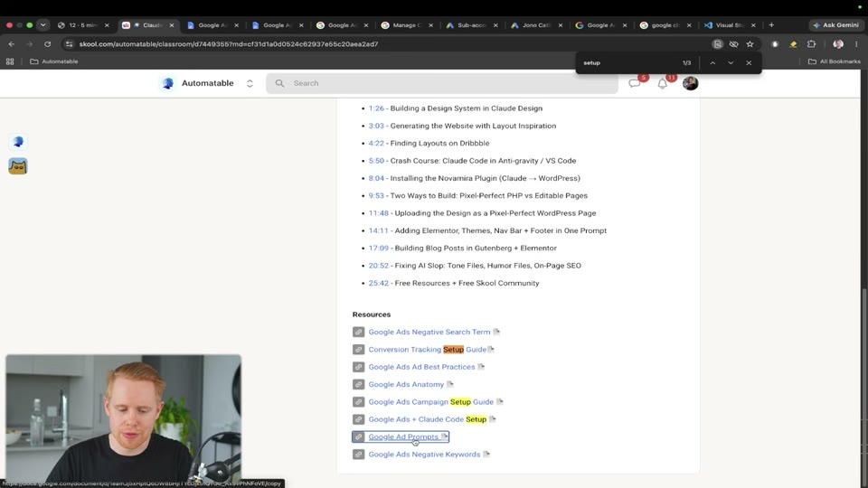Open the browser extensions puzzle icon
This screenshot has width=868, height=488.
click(x=812, y=43)
